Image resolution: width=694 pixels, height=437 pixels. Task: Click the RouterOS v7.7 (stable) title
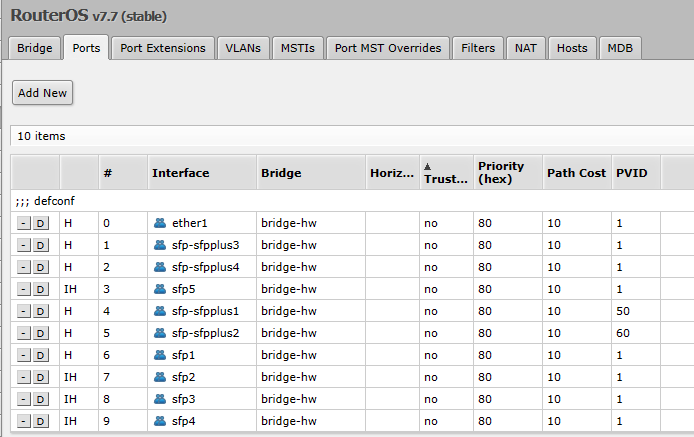coord(89,15)
